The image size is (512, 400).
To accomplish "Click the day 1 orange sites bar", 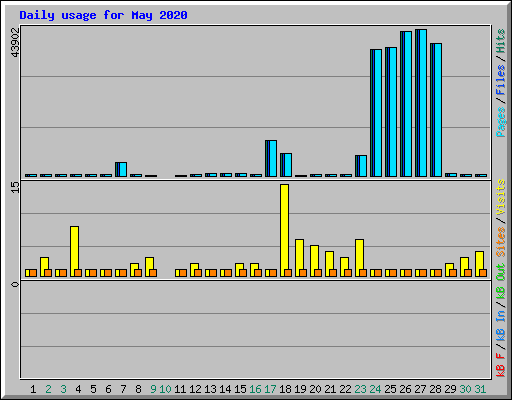I will tap(33, 273).
